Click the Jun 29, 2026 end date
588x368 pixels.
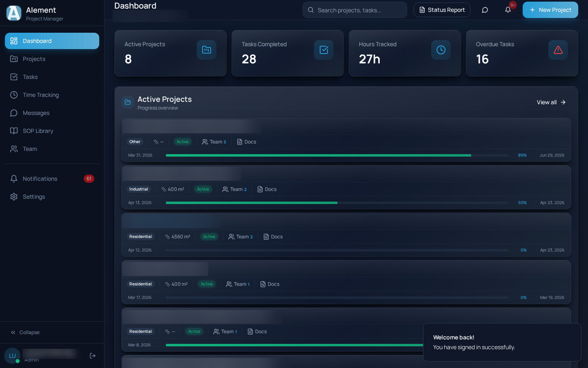click(552, 155)
